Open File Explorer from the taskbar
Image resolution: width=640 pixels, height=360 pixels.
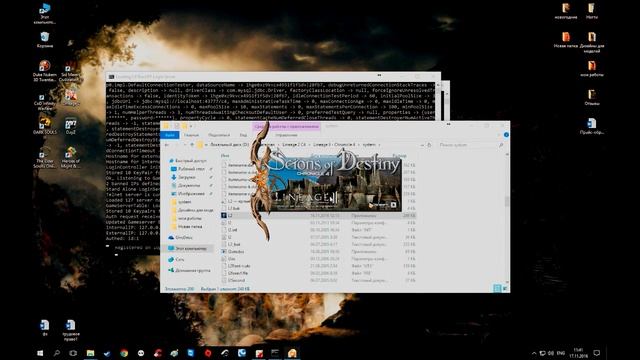[x=90, y=353]
